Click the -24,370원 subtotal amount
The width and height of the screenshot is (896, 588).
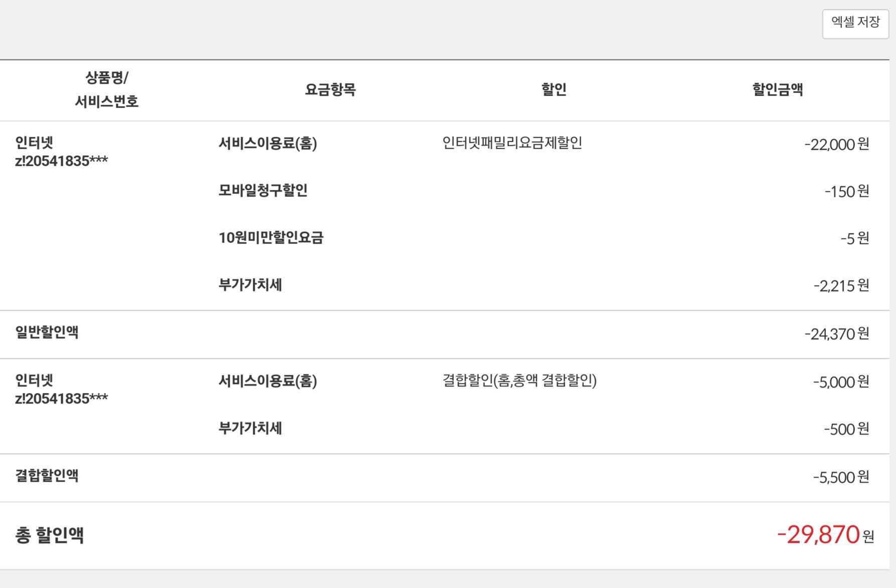[x=837, y=334]
